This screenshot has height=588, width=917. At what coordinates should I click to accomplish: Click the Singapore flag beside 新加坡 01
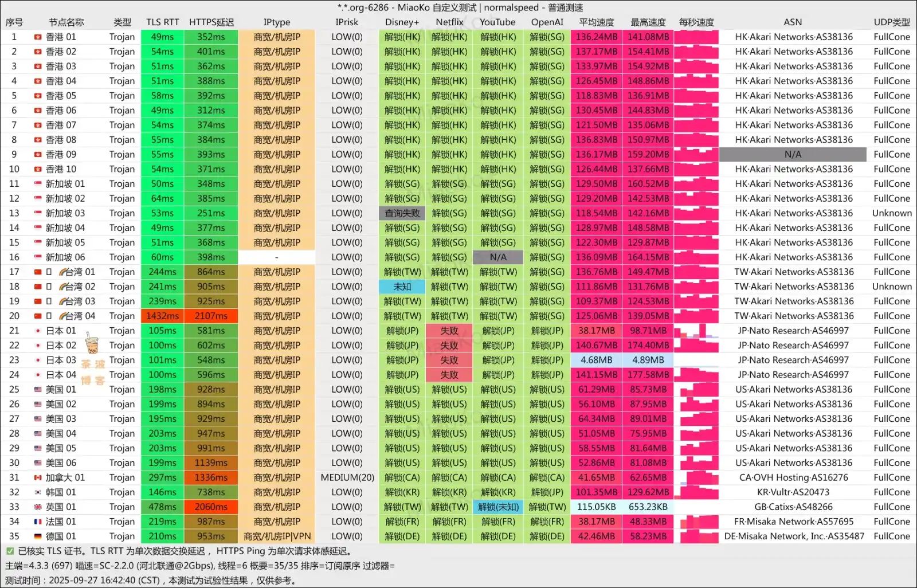point(38,184)
